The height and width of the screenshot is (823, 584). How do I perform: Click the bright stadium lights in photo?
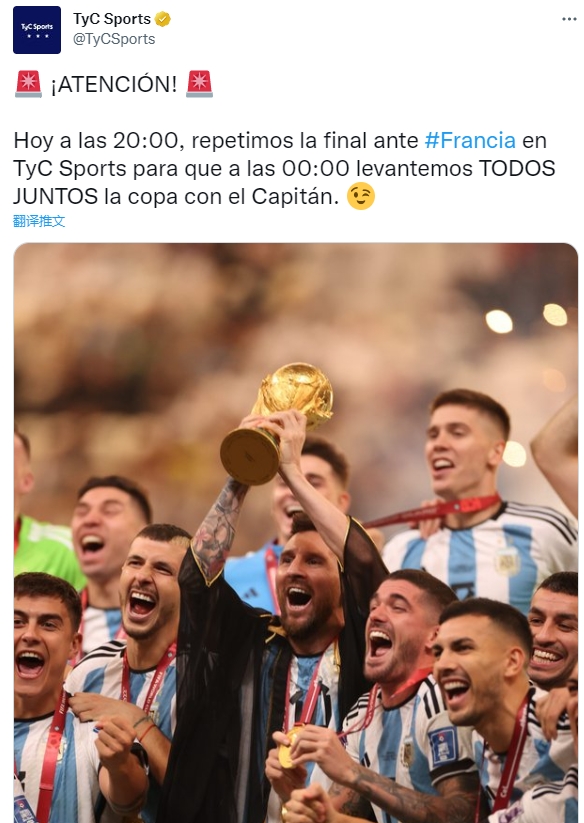click(526, 318)
